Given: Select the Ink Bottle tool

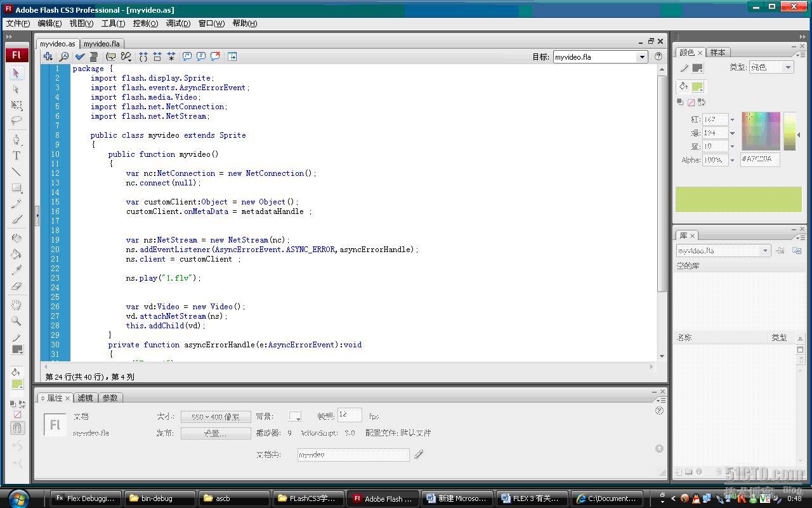Looking at the screenshot, I should [16, 239].
